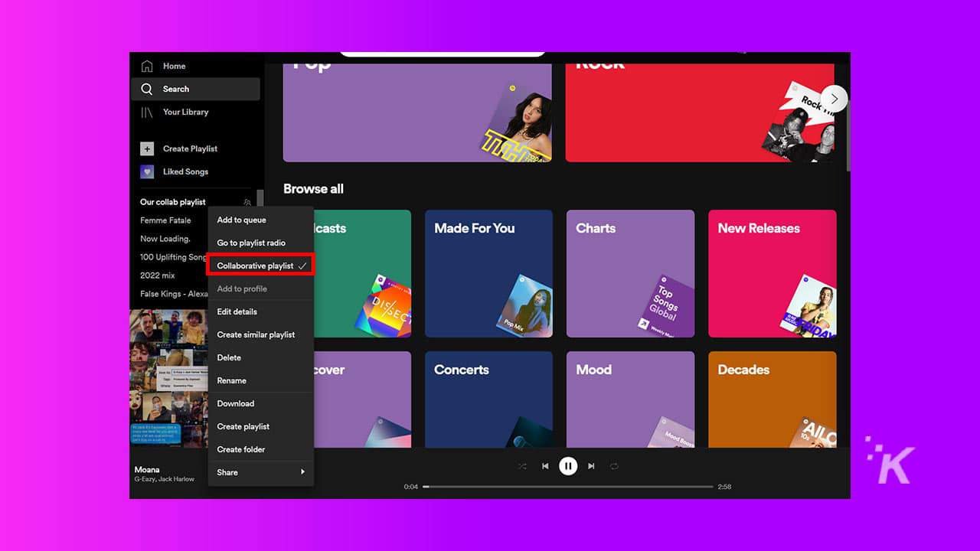Screen dimensions: 980x551
Task: Click Add to queue menu entry
Action: point(242,220)
